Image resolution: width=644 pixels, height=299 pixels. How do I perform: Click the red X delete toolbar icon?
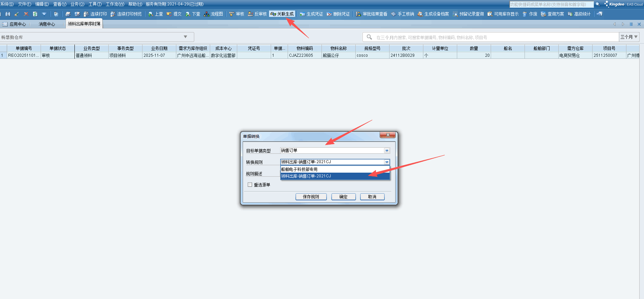pos(26,14)
